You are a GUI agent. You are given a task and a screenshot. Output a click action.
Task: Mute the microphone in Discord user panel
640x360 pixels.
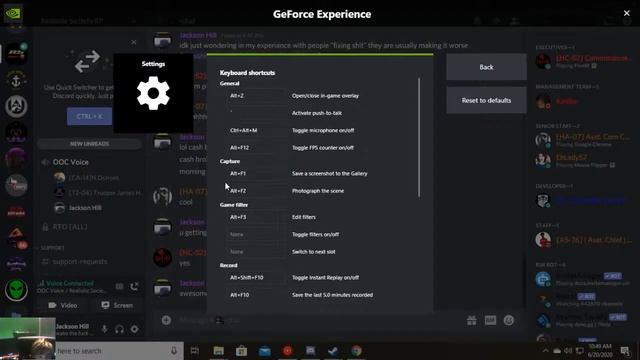pos(104,329)
